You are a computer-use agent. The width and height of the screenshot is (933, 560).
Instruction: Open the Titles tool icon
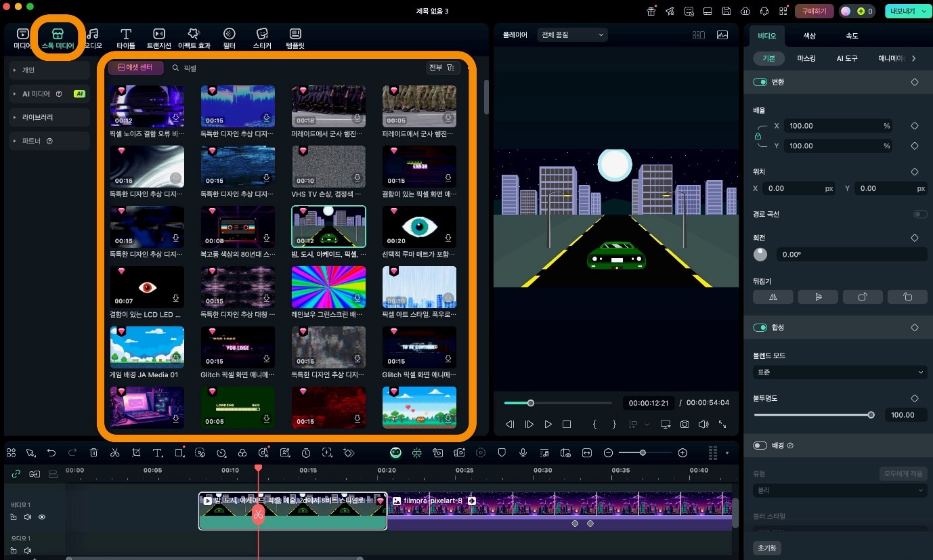click(126, 38)
